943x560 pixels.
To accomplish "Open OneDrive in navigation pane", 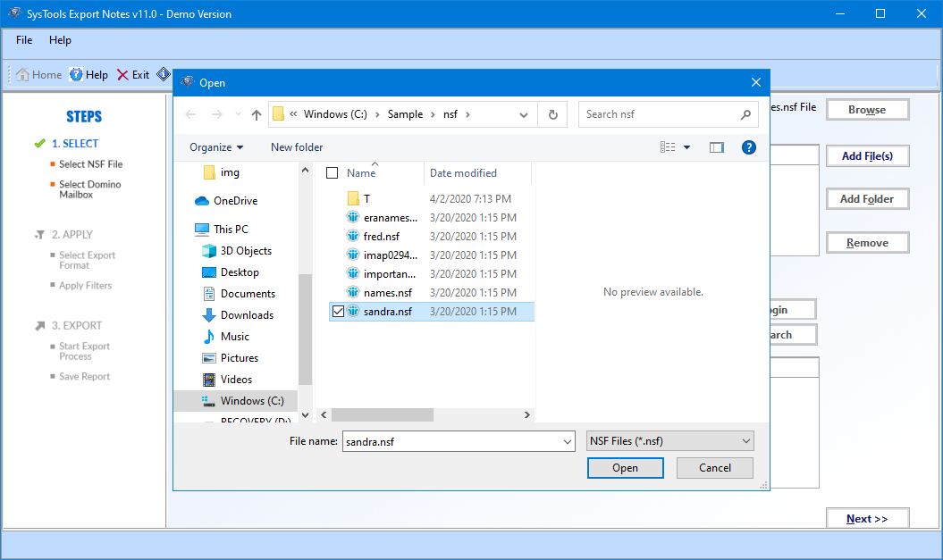I will click(x=227, y=201).
